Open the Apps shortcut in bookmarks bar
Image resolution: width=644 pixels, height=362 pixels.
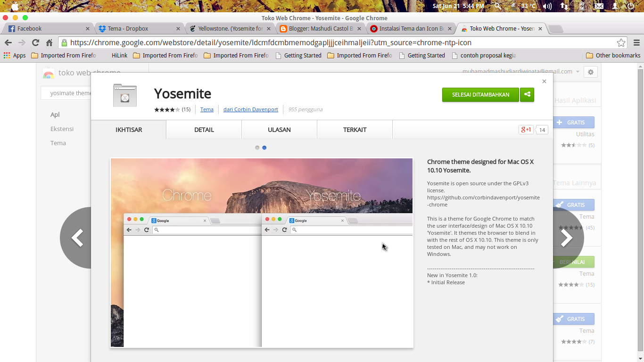tap(15, 55)
